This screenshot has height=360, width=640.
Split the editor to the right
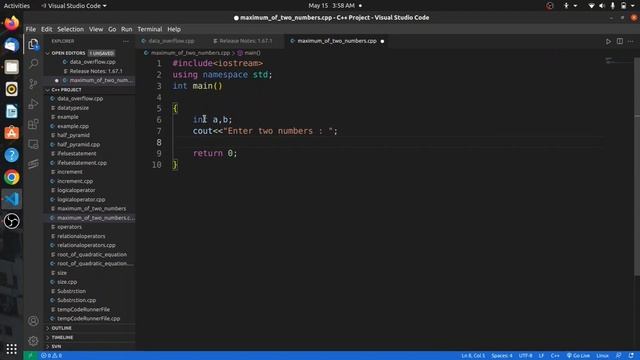[x=620, y=41]
